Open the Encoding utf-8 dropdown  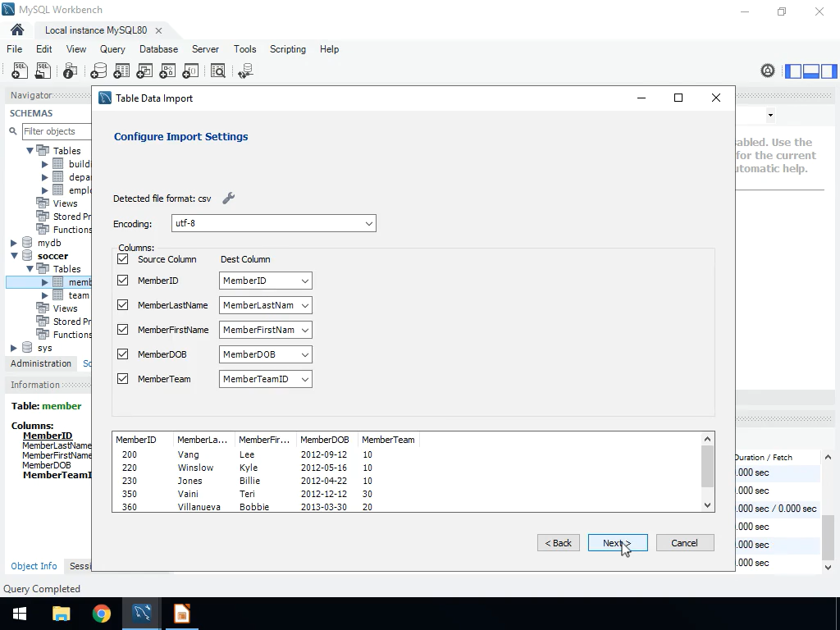click(x=273, y=223)
